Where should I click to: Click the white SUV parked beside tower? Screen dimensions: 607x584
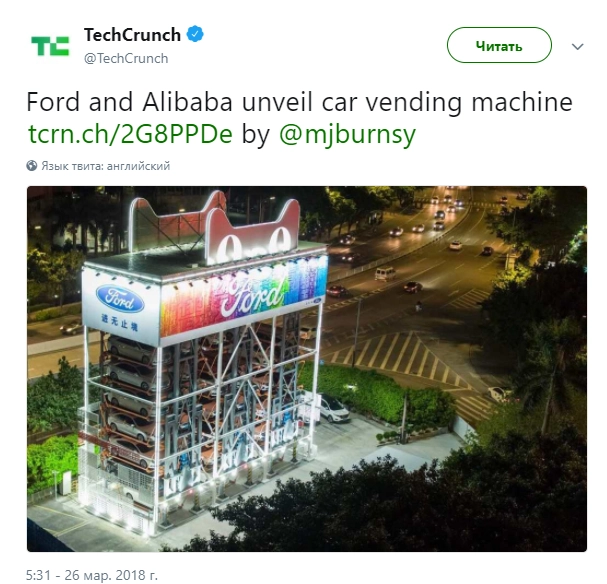332,409
